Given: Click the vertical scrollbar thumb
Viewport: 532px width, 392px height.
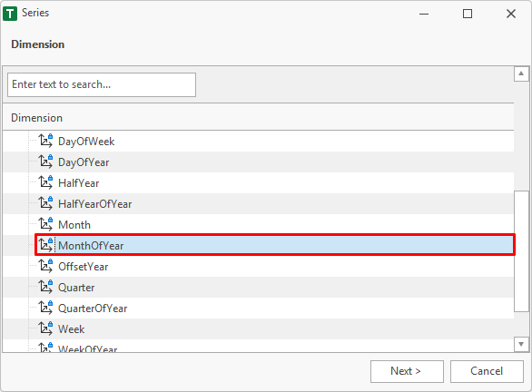Looking at the screenshot, I should (x=521, y=251).
